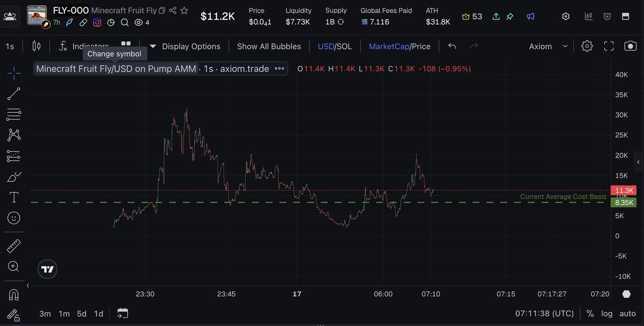Open candlestick chart style selector
Image resolution: width=644 pixels, height=326 pixels.
click(36, 46)
